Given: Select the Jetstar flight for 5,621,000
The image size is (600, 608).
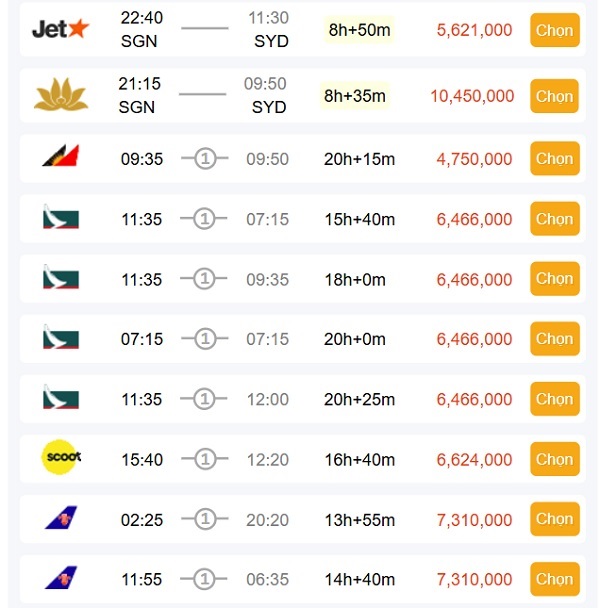Looking at the screenshot, I should tap(554, 30).
